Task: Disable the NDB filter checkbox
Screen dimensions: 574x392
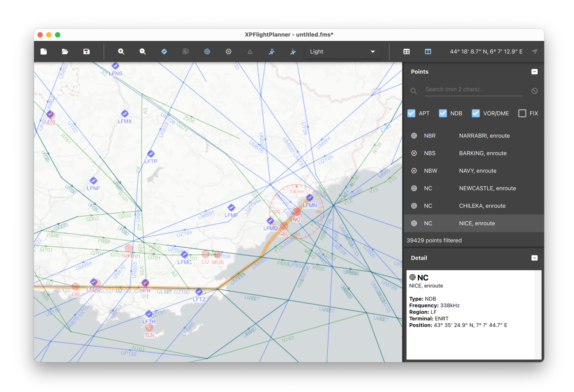Action: [x=443, y=113]
